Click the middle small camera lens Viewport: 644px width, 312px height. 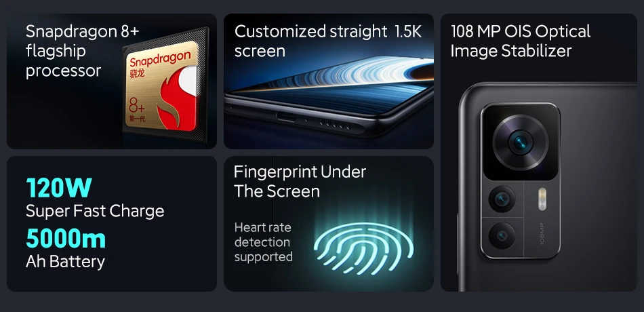[x=502, y=199]
